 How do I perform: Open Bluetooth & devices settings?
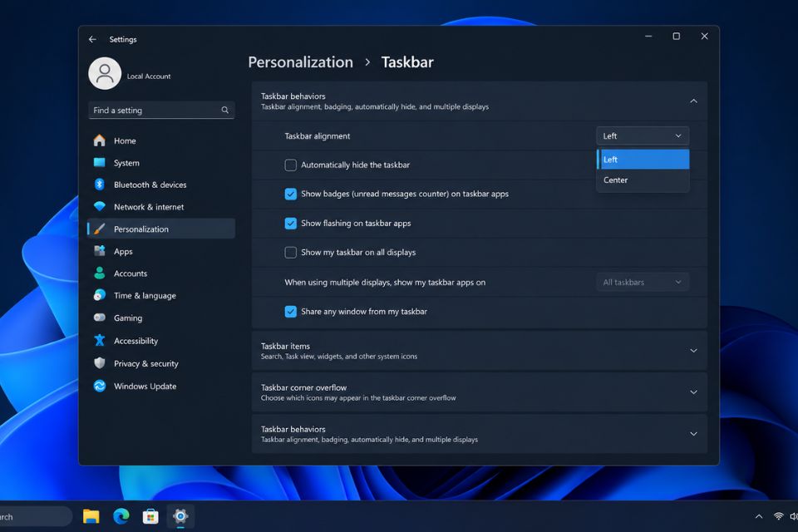pyautogui.click(x=161, y=185)
